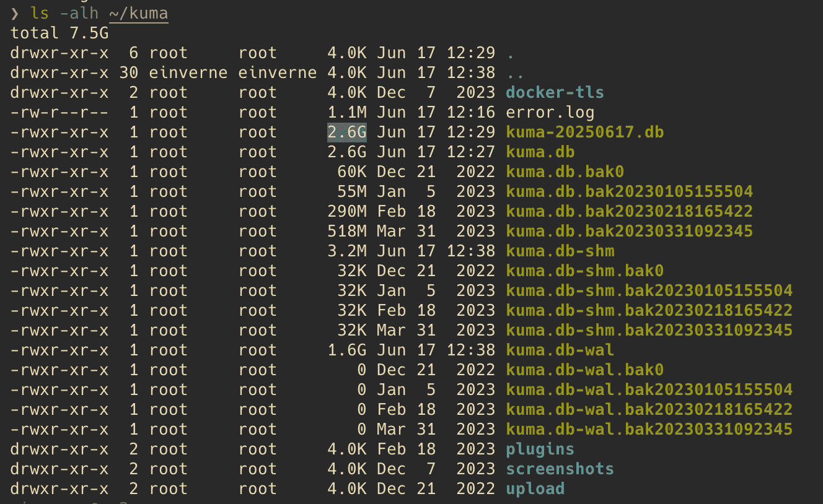This screenshot has width=823, height=504.
Task: Click the upload directory name
Action: click(x=535, y=489)
